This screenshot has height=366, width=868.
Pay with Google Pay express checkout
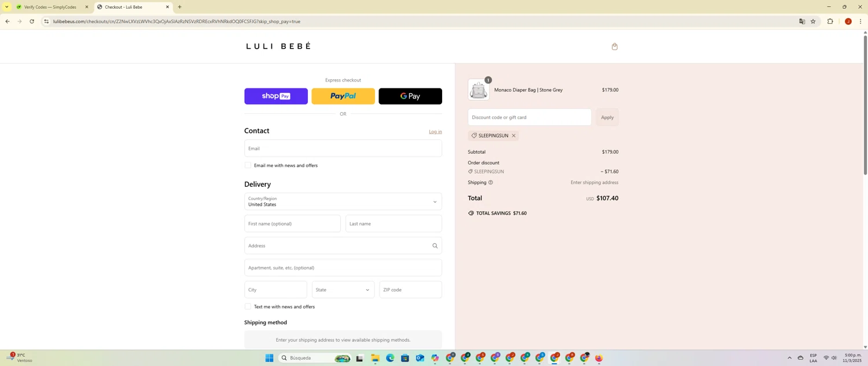[x=410, y=97]
